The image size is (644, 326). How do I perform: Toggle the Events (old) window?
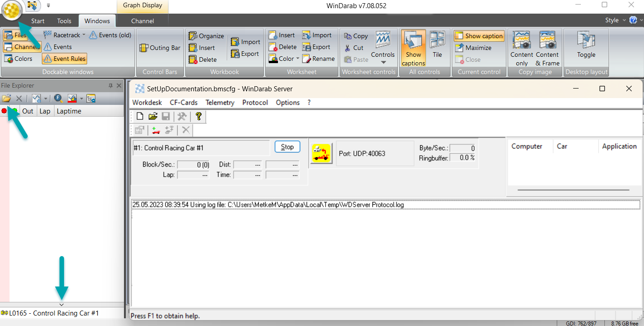[x=110, y=35]
